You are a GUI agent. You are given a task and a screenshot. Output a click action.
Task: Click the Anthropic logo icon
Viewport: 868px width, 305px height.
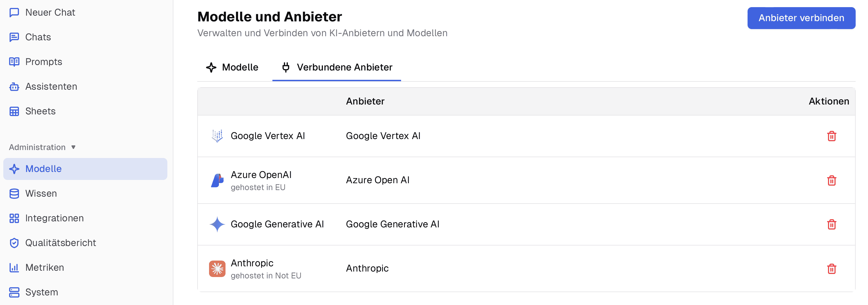(217, 269)
